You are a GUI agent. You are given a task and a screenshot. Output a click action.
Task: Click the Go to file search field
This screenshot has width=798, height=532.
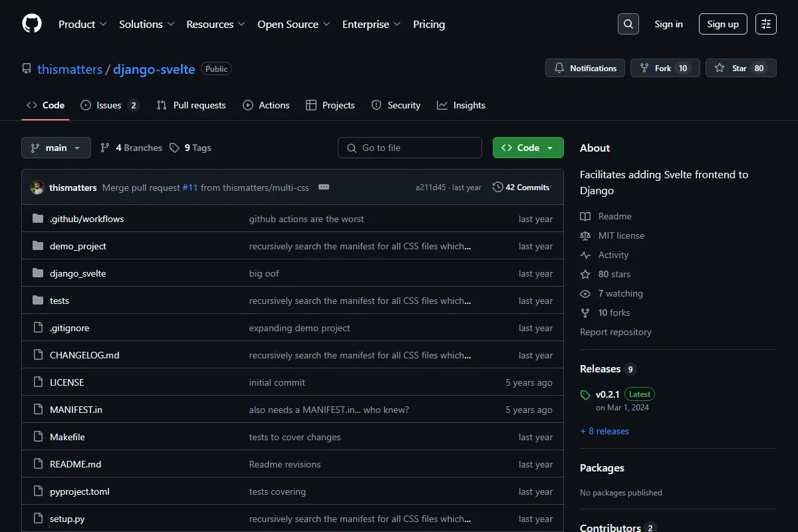click(x=410, y=148)
